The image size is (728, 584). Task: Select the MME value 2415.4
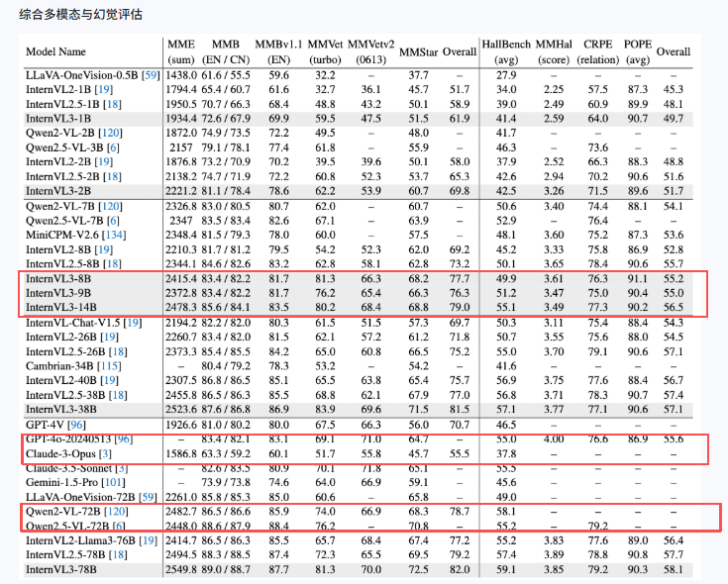pyautogui.click(x=181, y=279)
